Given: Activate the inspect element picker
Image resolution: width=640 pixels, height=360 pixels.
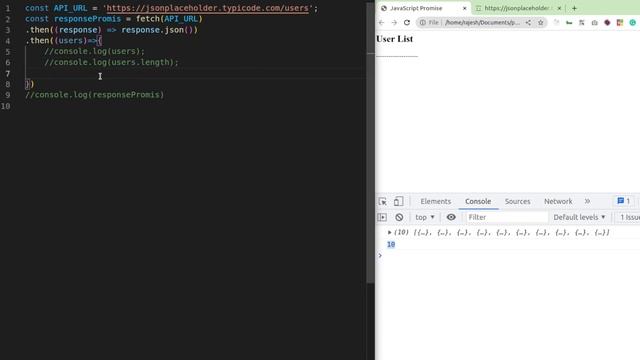Looking at the screenshot, I should tap(382, 202).
